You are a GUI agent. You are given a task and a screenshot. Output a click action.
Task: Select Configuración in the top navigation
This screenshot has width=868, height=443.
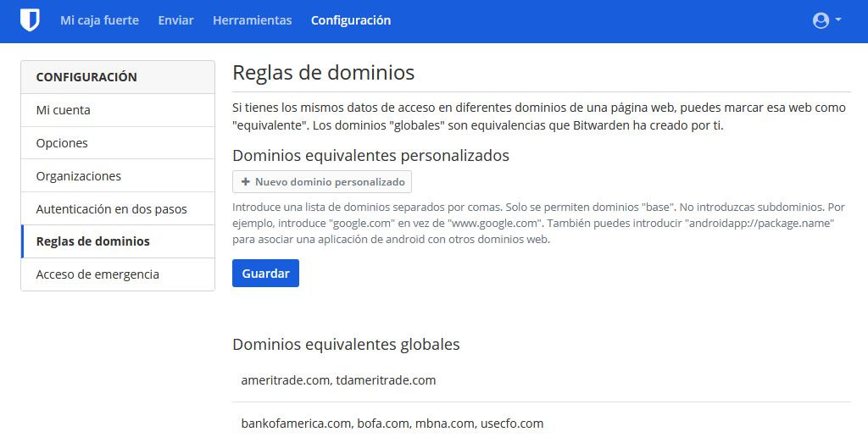tap(351, 20)
